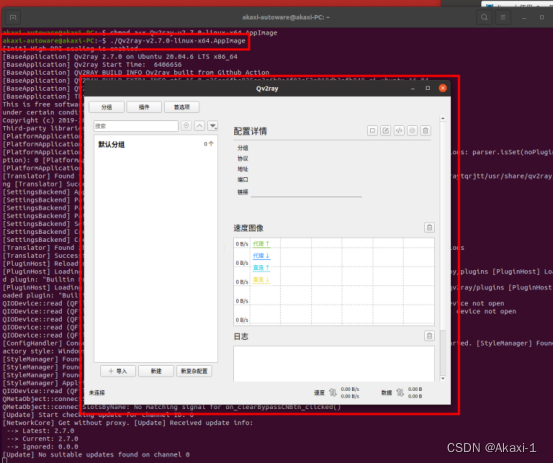Click the 新复杂配置 button
The width and height of the screenshot is (553, 463).
[194, 371]
